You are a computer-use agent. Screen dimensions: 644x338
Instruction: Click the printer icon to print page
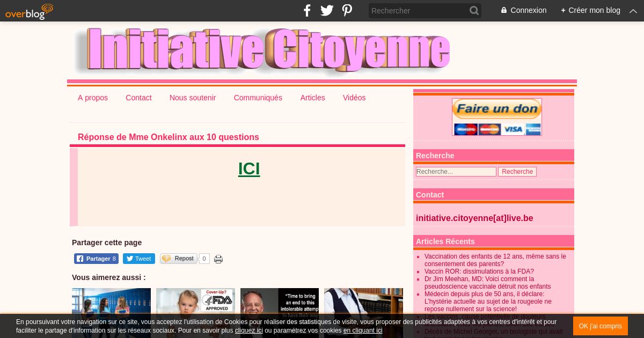pos(218,259)
